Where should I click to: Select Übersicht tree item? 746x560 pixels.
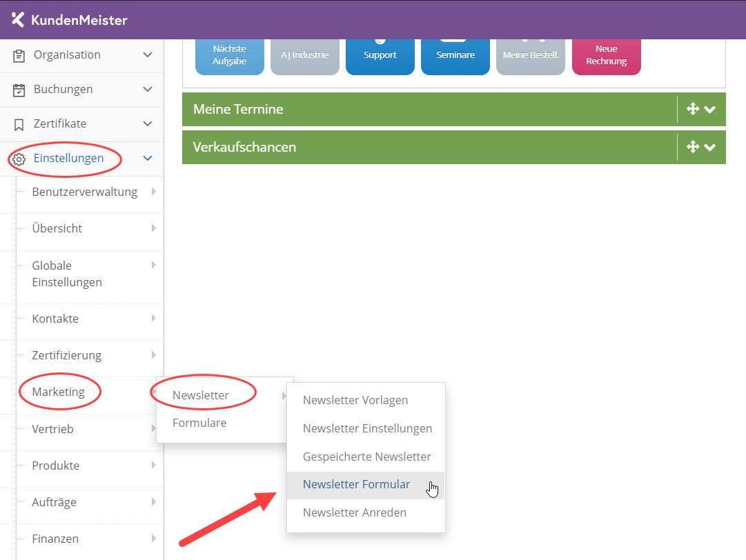point(57,228)
